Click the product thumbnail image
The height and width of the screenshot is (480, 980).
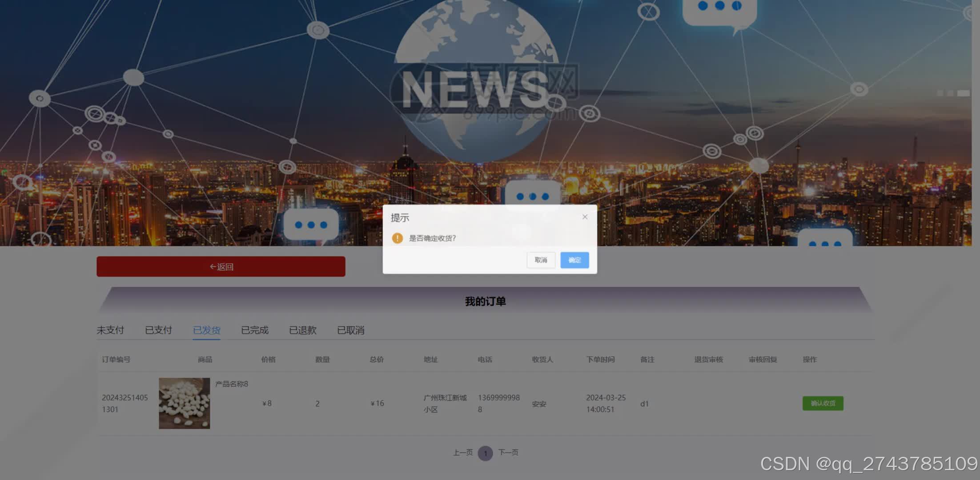[184, 403]
